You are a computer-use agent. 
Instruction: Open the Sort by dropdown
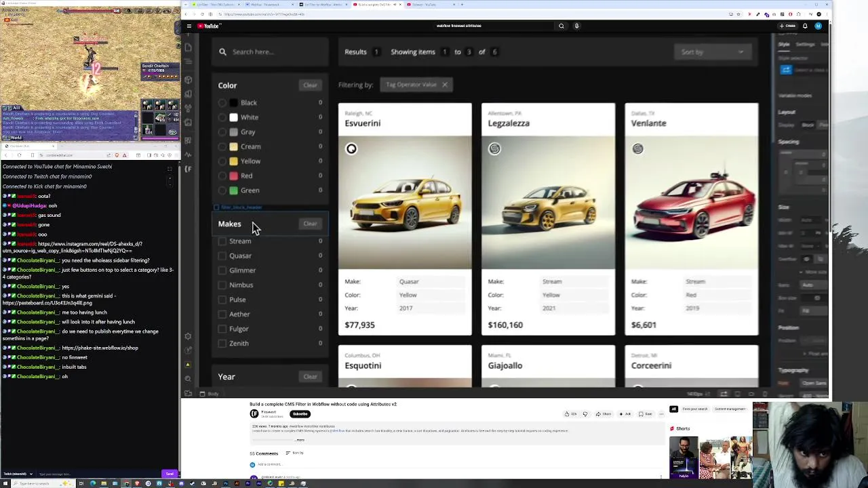pyautogui.click(x=713, y=52)
